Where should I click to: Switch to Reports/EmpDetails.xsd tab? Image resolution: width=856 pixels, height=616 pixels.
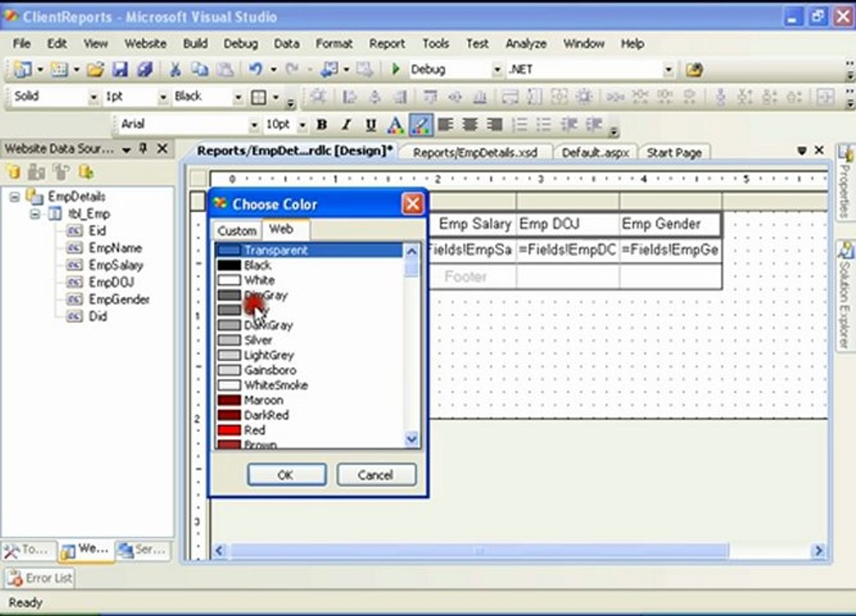[x=475, y=153]
